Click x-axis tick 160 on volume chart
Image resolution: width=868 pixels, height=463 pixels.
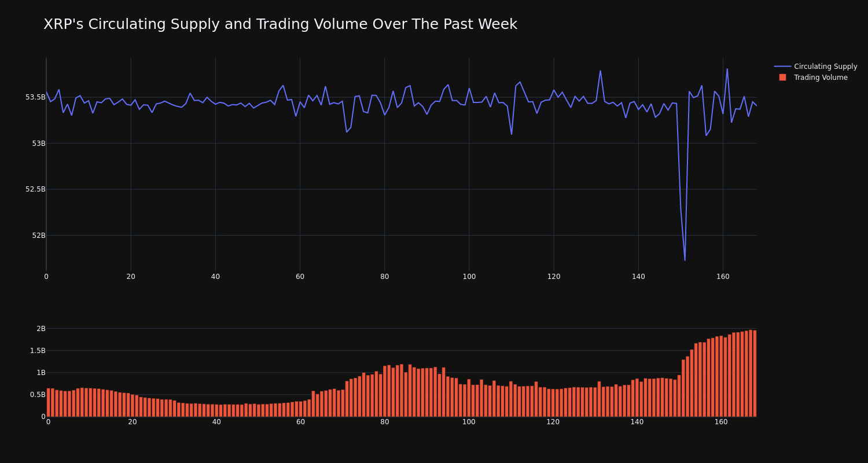721,422
